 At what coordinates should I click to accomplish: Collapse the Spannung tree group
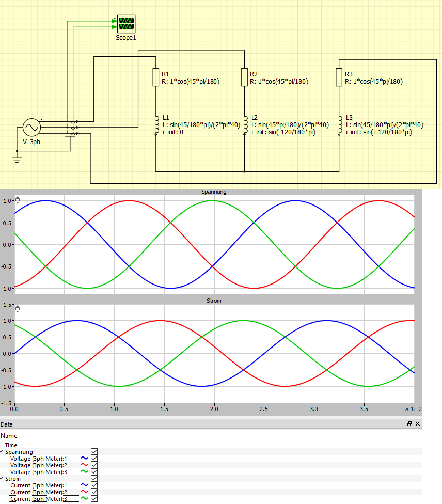point(2,452)
